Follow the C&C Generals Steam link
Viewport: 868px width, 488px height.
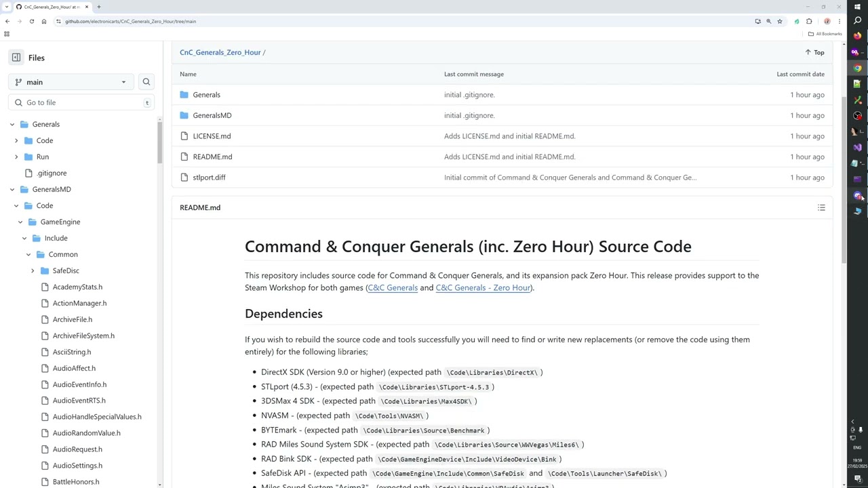[x=393, y=287]
